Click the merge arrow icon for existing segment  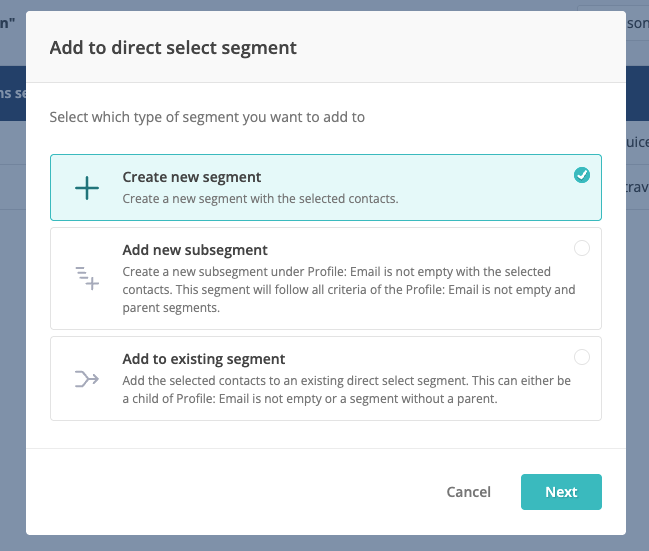[x=87, y=379]
